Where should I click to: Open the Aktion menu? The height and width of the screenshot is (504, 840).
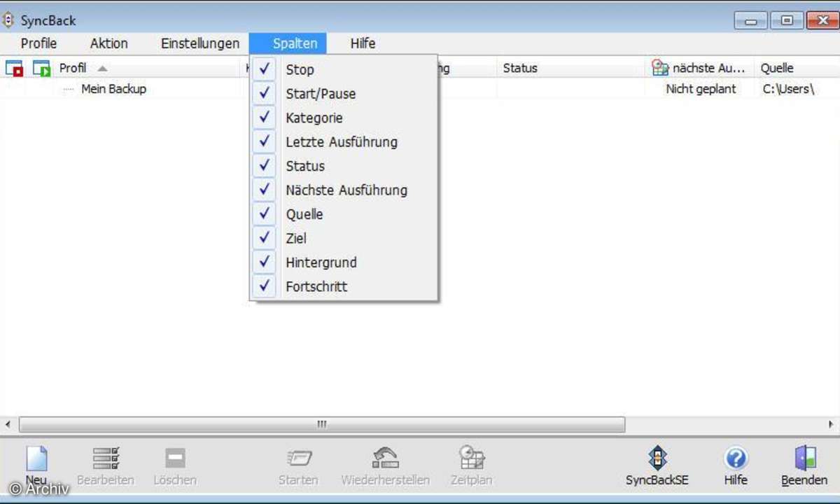(x=109, y=43)
